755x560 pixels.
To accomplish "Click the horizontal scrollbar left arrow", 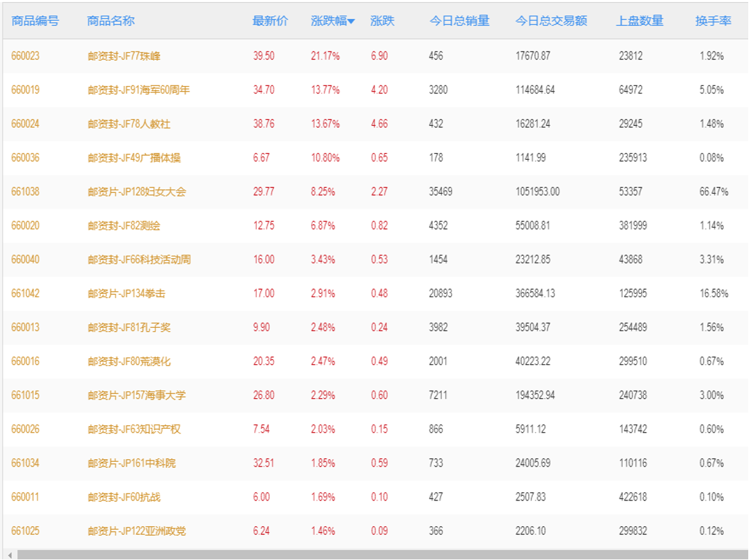I will pyautogui.click(x=9, y=555).
